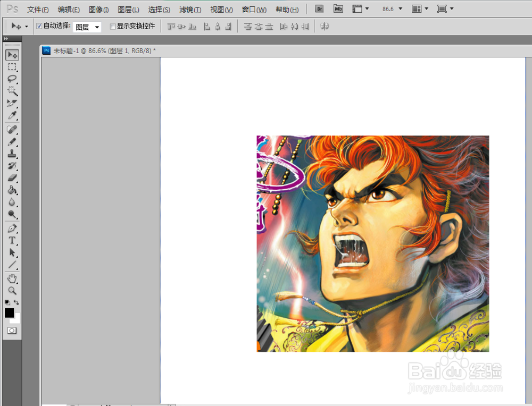Viewport: 532px width, 406px height.
Task: Select the Horizontal Type tool
Action: click(x=12, y=240)
